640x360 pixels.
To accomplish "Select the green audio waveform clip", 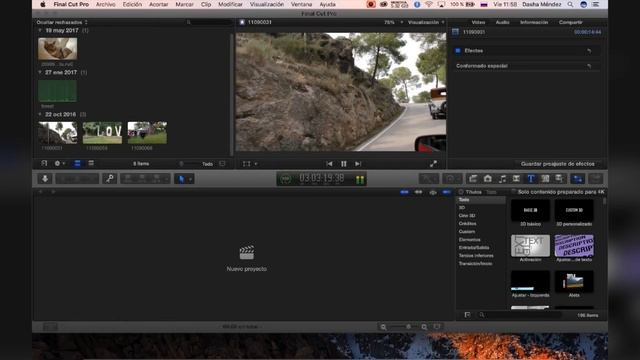I will click(58, 91).
